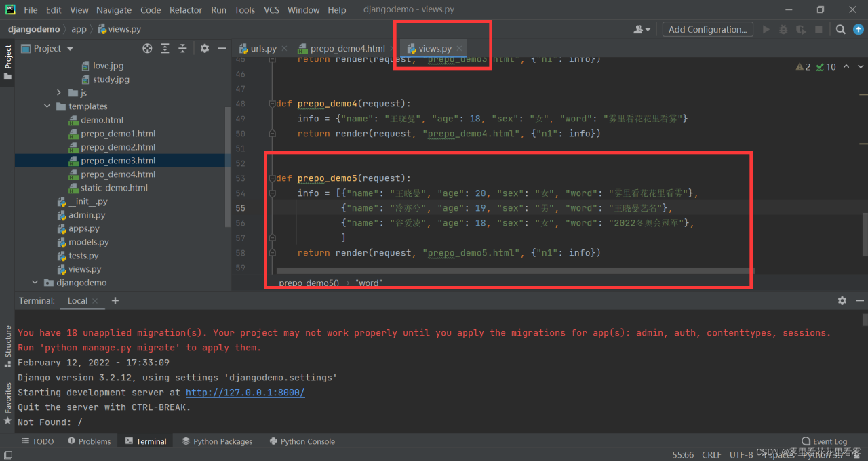Viewport: 868px width, 461px height.
Task: Add new terminal session with plus icon
Action: (x=115, y=300)
